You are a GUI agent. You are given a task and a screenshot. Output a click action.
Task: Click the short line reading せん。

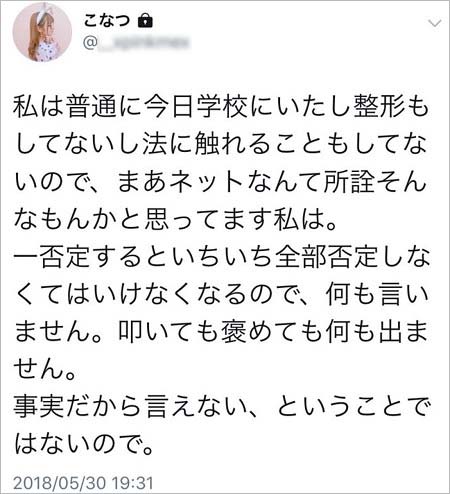click(45, 369)
